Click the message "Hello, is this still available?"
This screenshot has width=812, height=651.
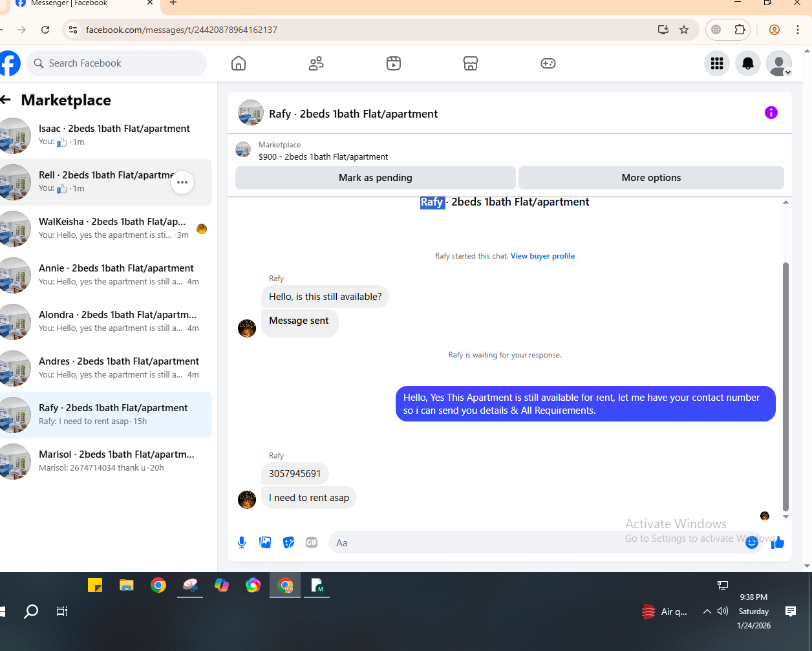tap(325, 297)
